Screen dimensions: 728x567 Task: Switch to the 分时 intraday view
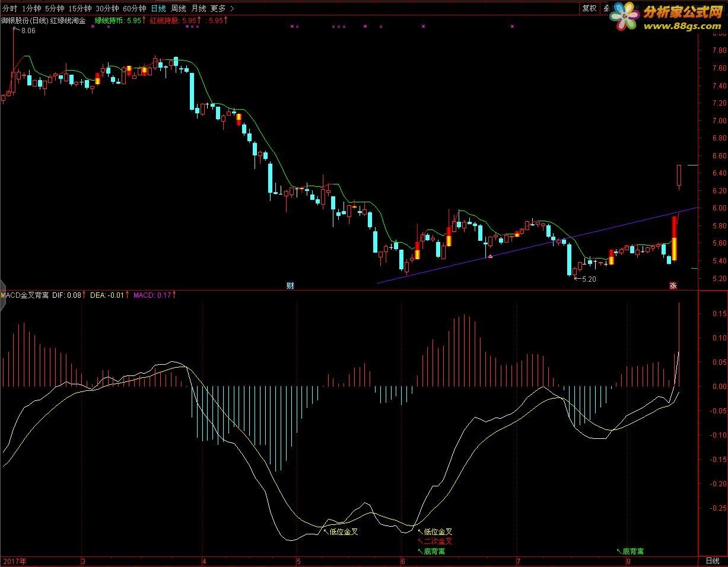pos(10,8)
